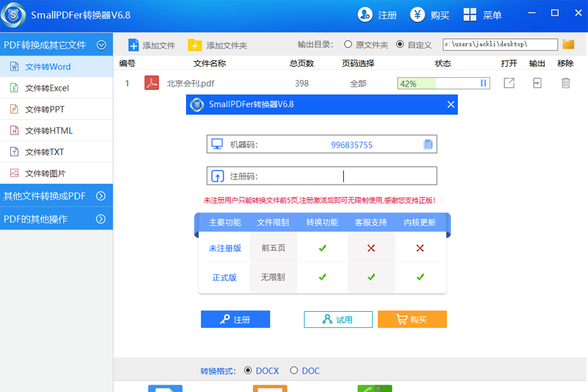Click the 输出目录 label
Image resolution: width=588 pixels, height=392 pixels.
point(315,45)
